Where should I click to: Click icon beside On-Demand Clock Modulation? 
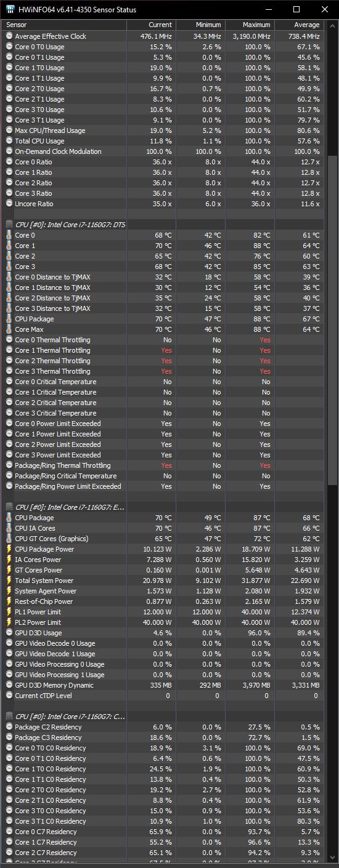point(9,151)
